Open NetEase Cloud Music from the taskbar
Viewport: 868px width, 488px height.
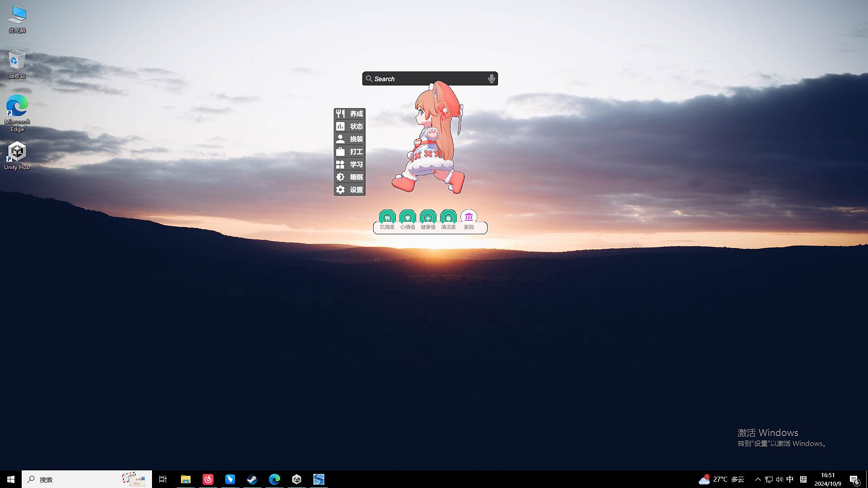coord(208,479)
